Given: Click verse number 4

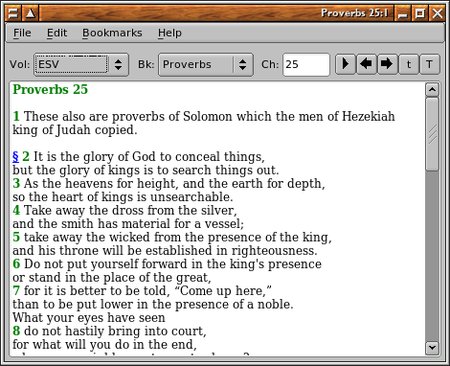Looking at the screenshot, I should [16, 210].
